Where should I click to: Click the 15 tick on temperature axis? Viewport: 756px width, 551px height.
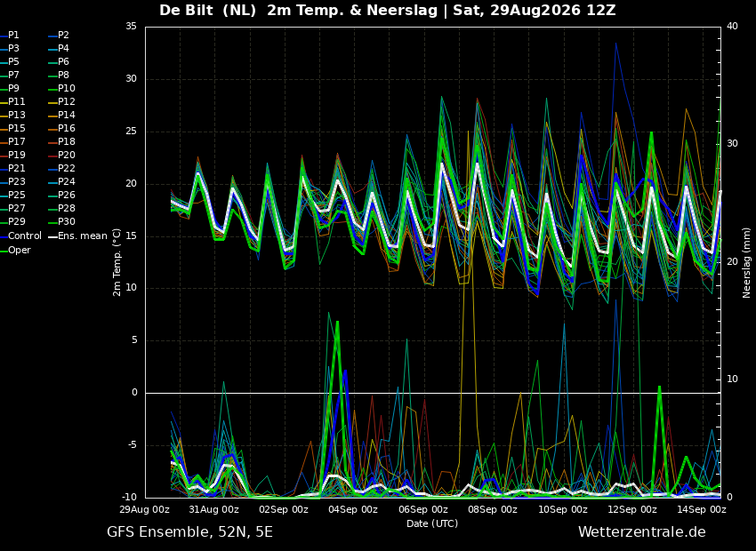tap(131, 236)
